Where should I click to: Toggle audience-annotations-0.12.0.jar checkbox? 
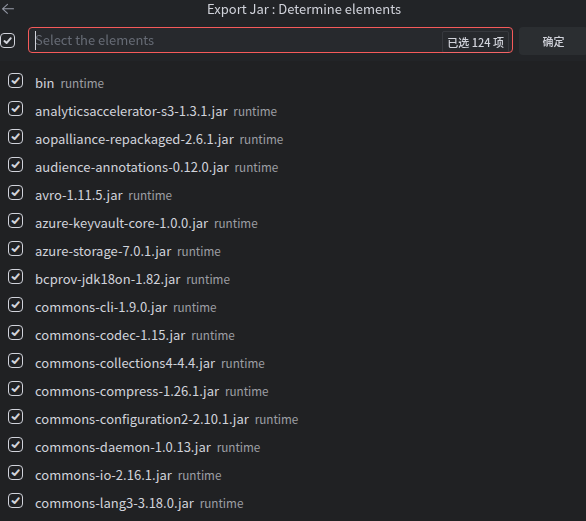(16, 165)
